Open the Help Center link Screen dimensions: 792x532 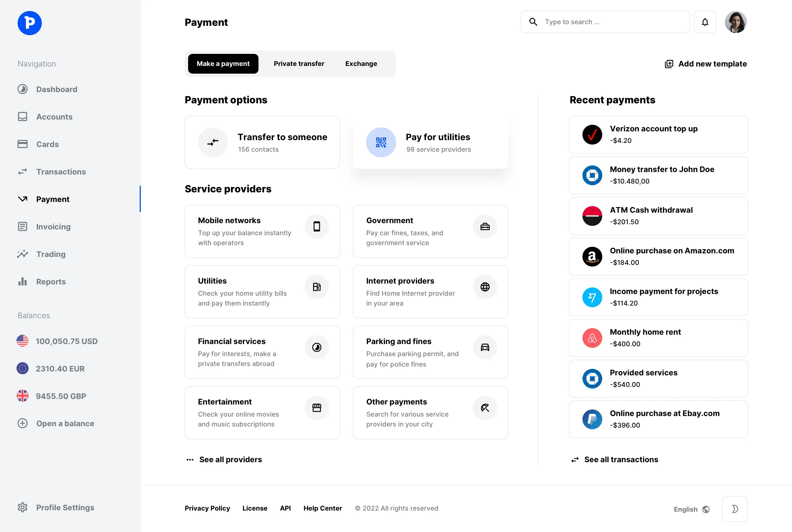pos(323,508)
